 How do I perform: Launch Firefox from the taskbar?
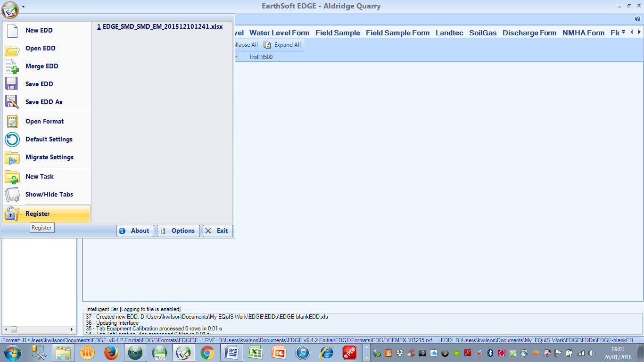click(111, 353)
